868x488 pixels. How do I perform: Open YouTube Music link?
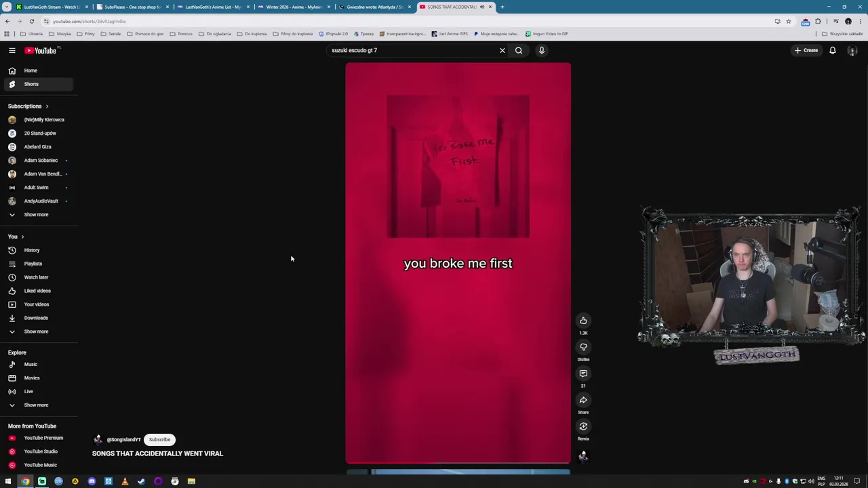pos(39,465)
